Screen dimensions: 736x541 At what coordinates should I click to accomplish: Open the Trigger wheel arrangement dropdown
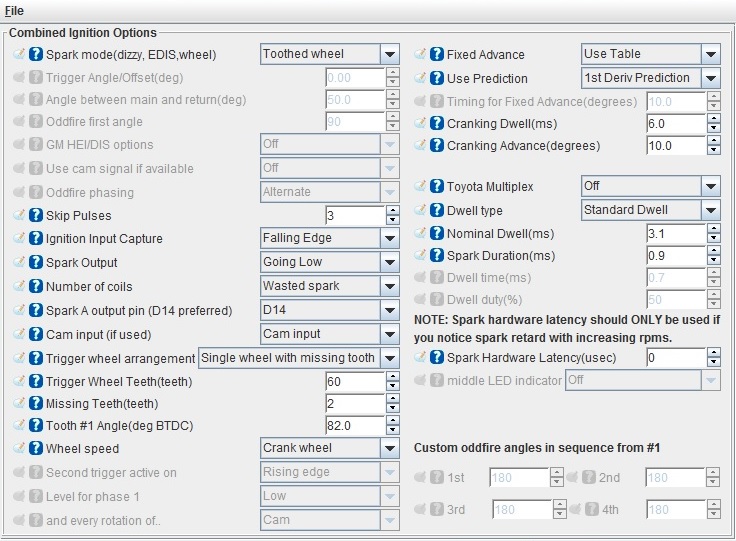(x=390, y=357)
